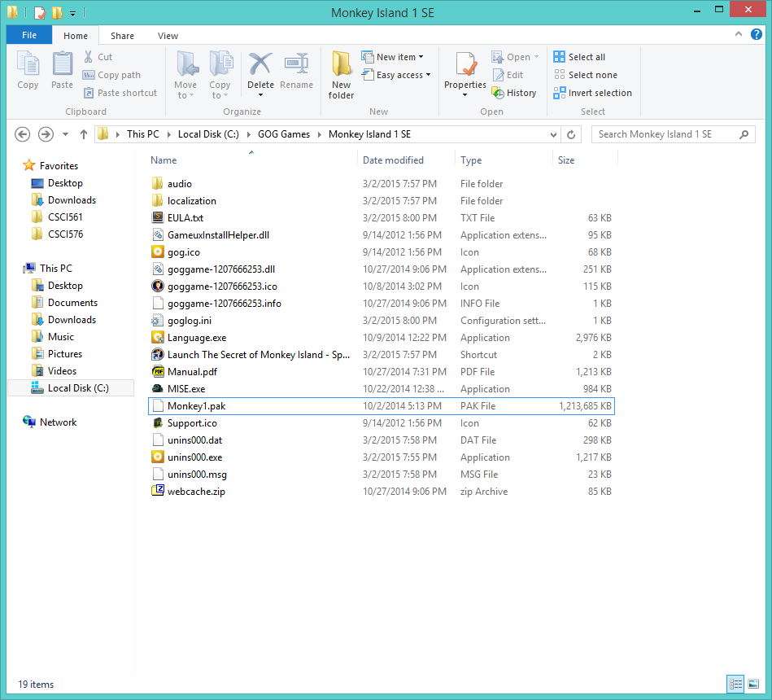Go back with the Back arrow
The image size is (772, 700).
22,134
